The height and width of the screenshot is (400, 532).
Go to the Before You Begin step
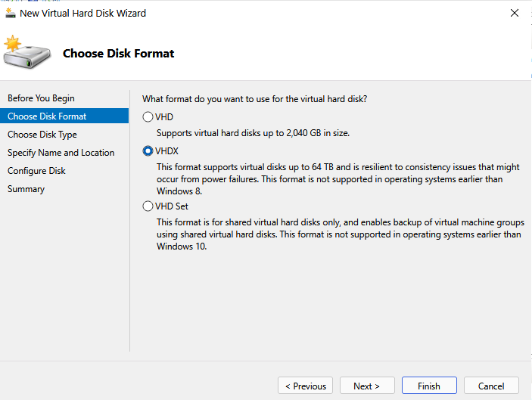tap(41, 98)
